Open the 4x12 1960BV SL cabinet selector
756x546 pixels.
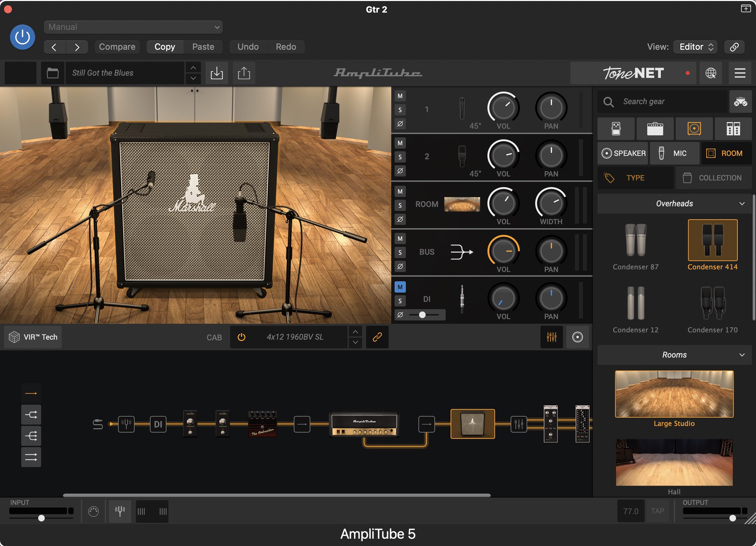[295, 337]
